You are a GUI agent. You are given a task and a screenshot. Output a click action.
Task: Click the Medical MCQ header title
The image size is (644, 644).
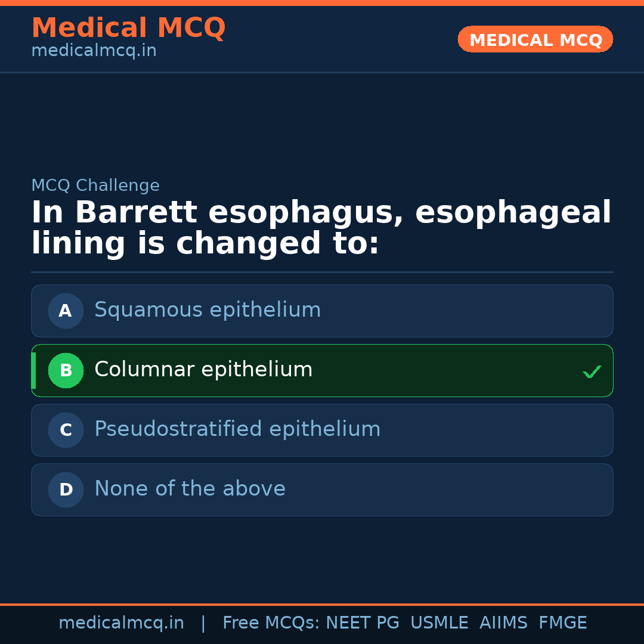128,28
